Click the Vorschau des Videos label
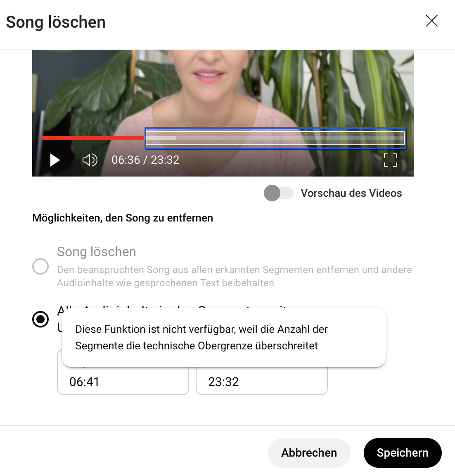The image size is (455, 476). (351, 193)
